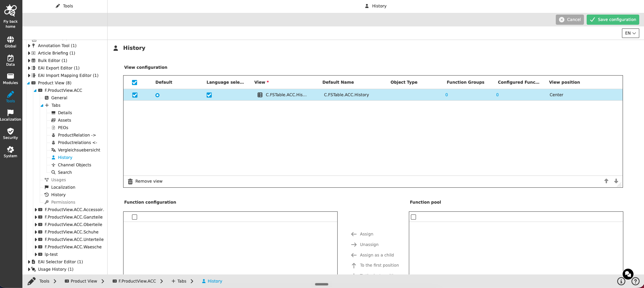Open the help question mark icon
This screenshot has width=644, height=288.
[636, 281]
